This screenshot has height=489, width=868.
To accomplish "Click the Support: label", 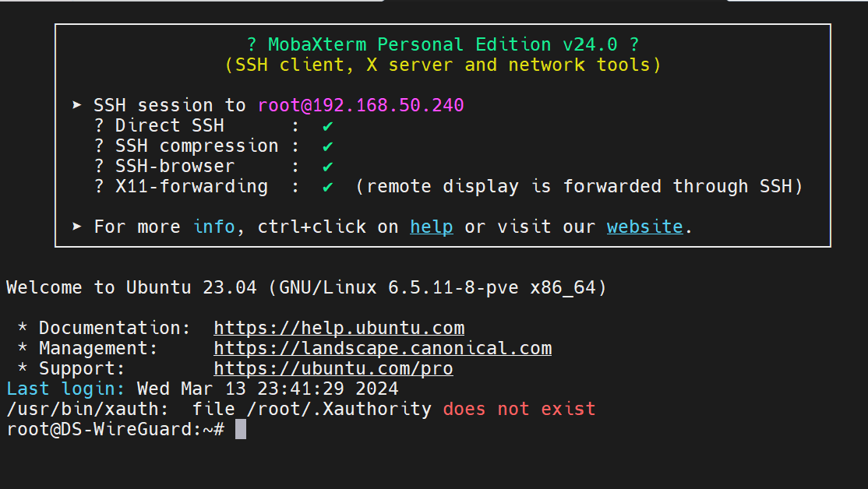I will click(x=82, y=368).
